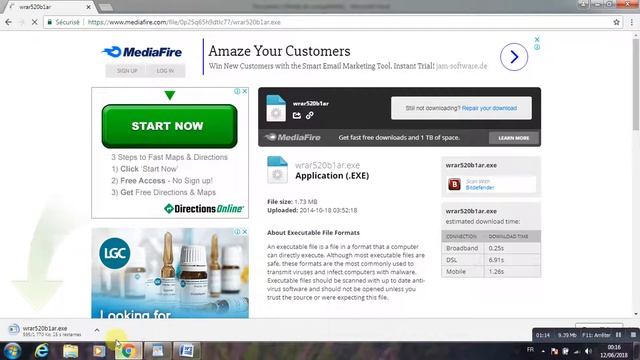Open Chrome's three-dot menu
Image resolution: width=640 pixels, height=360 pixels.
[632, 22]
